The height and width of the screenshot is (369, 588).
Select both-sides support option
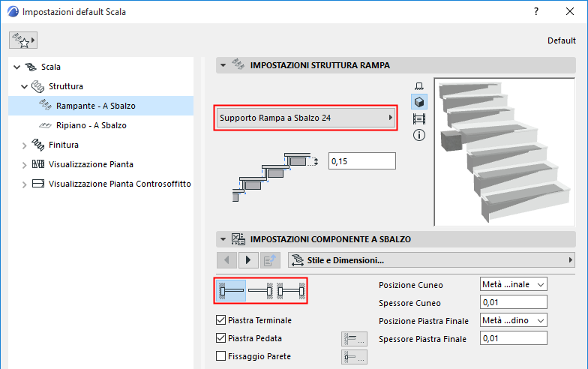coord(291,291)
